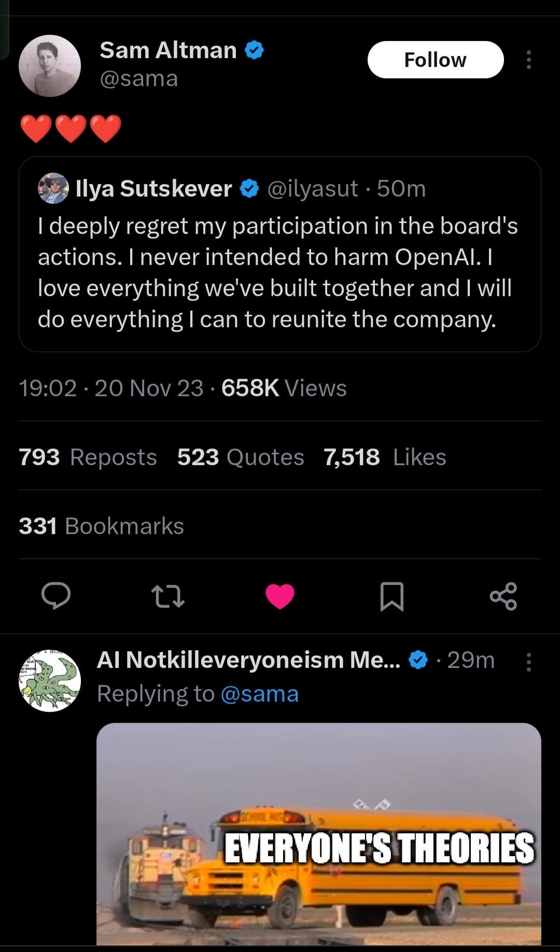Viewport: 560px width, 952px height.
Task: Unlike the tweet with pink heart
Action: click(280, 596)
